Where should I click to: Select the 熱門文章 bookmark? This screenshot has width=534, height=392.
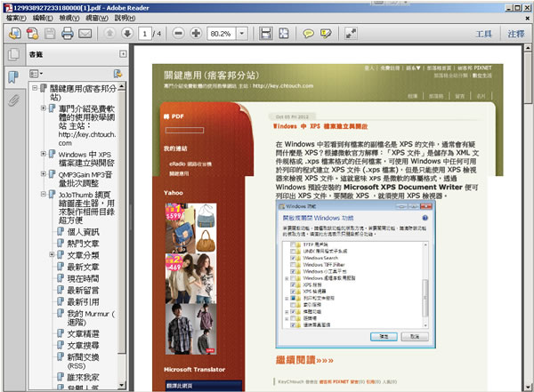pos(83,244)
